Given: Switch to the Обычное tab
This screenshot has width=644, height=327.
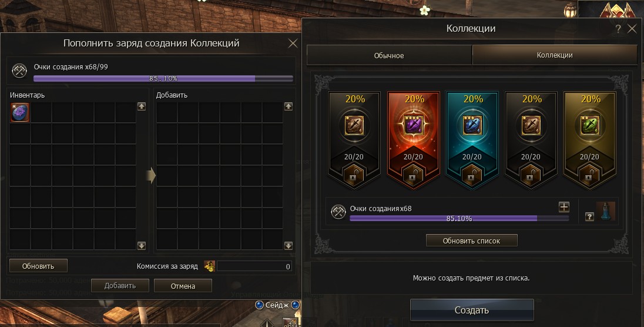Looking at the screenshot, I should (x=389, y=55).
